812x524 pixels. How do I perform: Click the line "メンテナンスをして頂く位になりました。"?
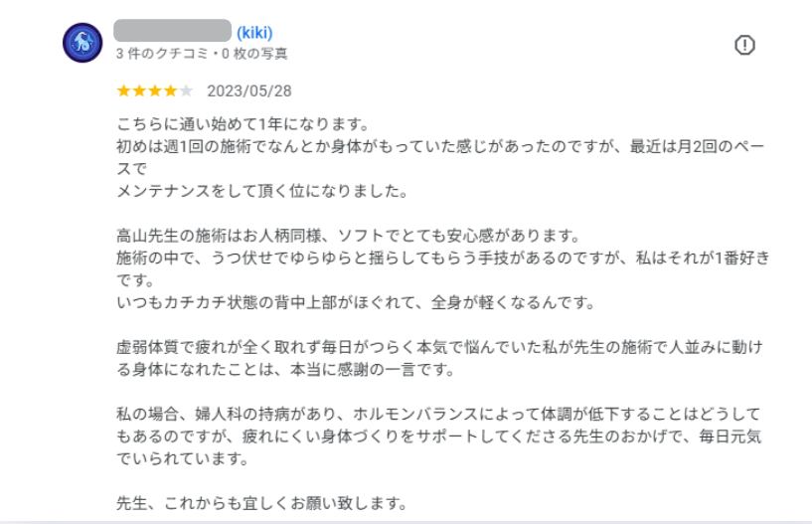262,190
